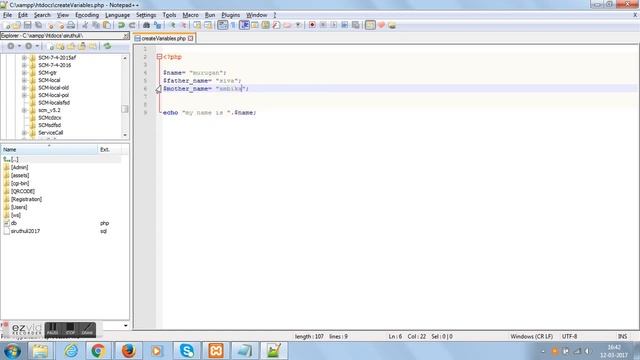Select the db php file

click(14, 223)
